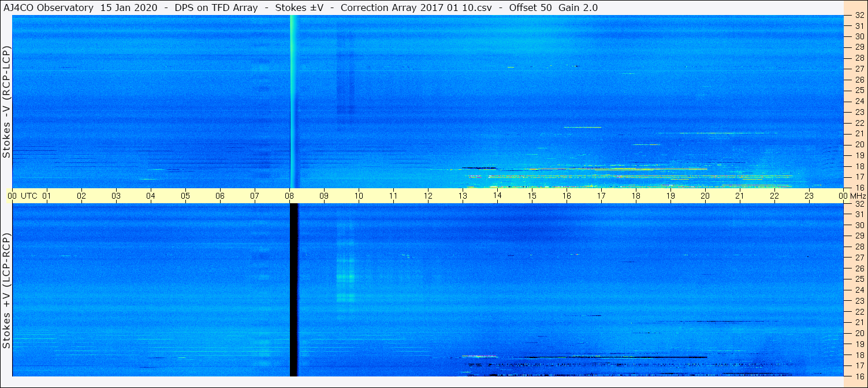Image resolution: width=868 pixels, height=388 pixels.
Task: Select the 15 hour marker on time axis
Action: pyautogui.click(x=532, y=196)
